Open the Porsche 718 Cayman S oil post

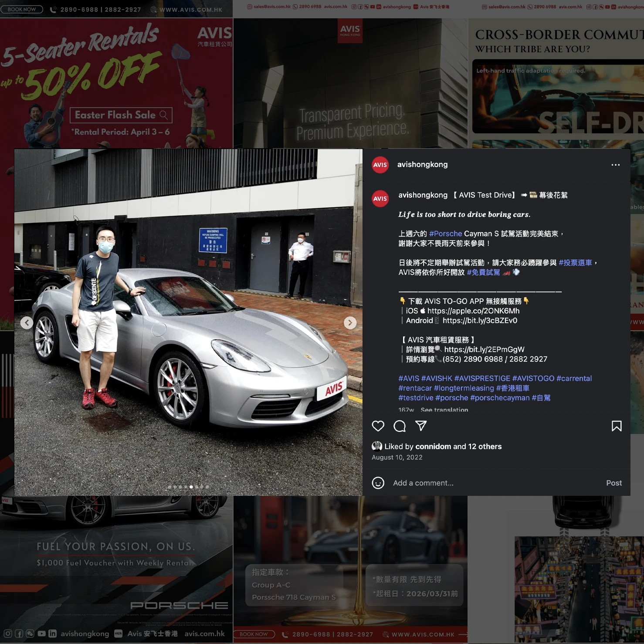coord(350,570)
